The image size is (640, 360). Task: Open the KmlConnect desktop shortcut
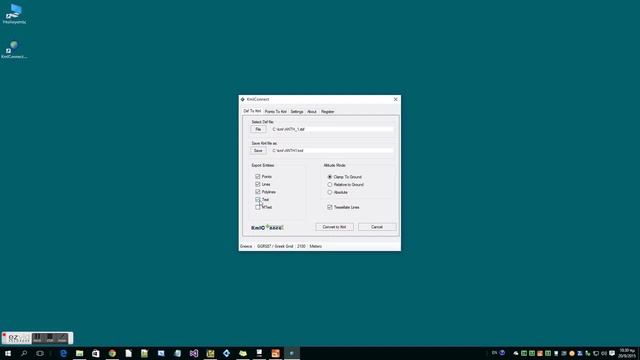coord(14,49)
